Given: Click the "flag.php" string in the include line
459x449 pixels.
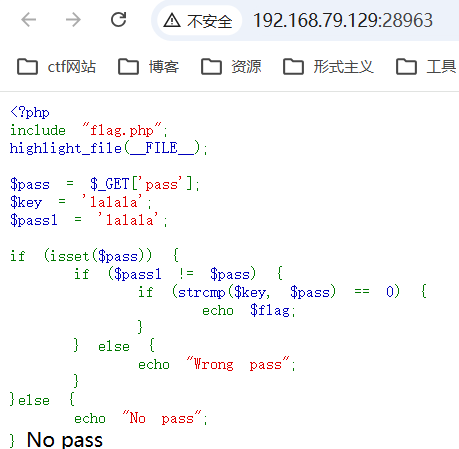Looking at the screenshot, I should pos(122,130).
